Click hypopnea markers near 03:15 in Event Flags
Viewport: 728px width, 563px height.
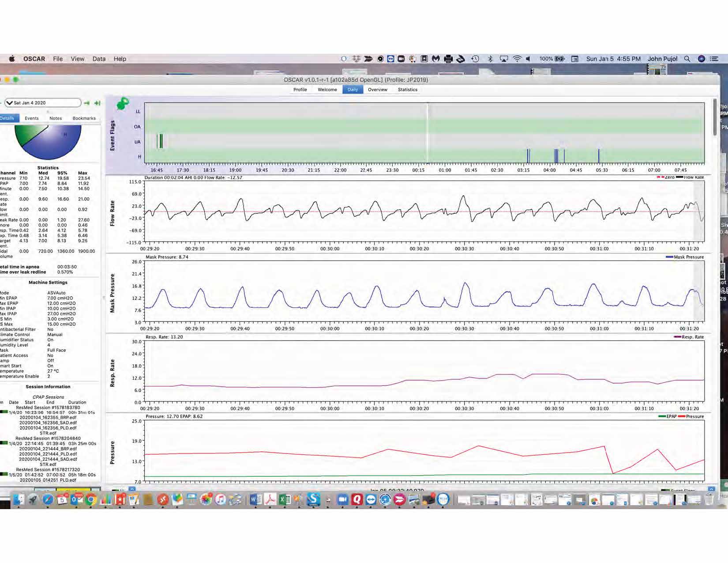coord(528,156)
